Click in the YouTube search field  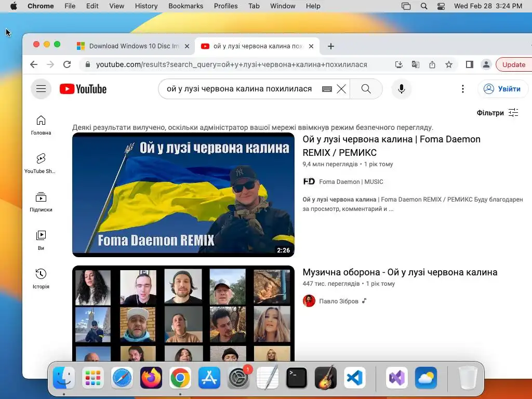point(239,89)
